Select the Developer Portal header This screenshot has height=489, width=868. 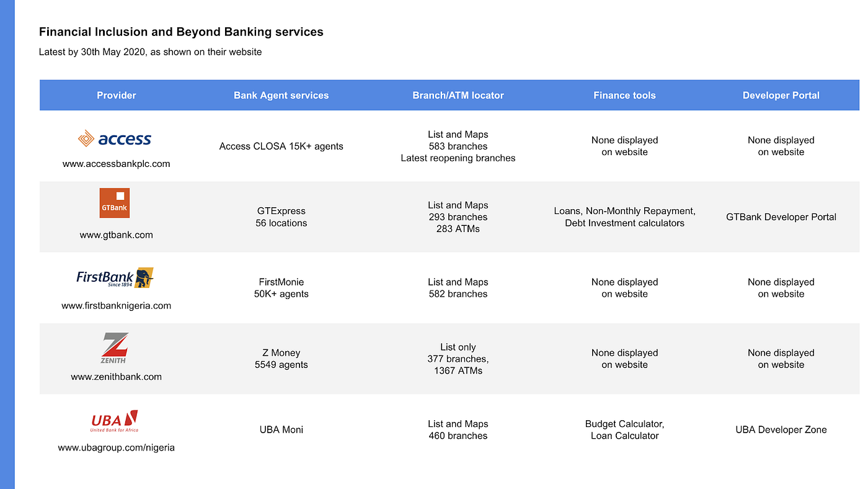pos(781,96)
